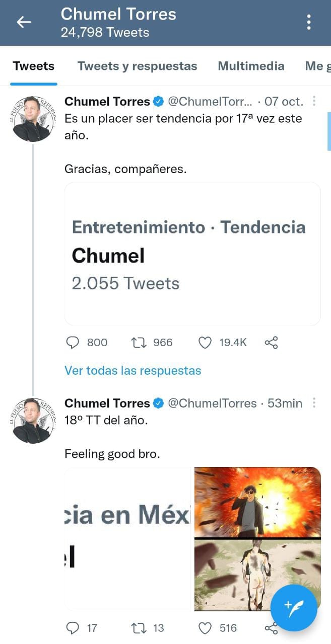Viewport: 331px width, 644px height.
Task: Compose a new tweet
Action: [294, 608]
